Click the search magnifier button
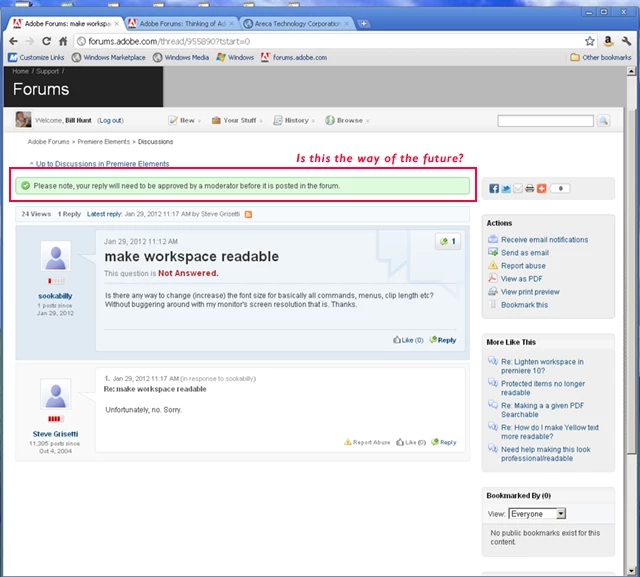The image size is (640, 577). (603, 121)
